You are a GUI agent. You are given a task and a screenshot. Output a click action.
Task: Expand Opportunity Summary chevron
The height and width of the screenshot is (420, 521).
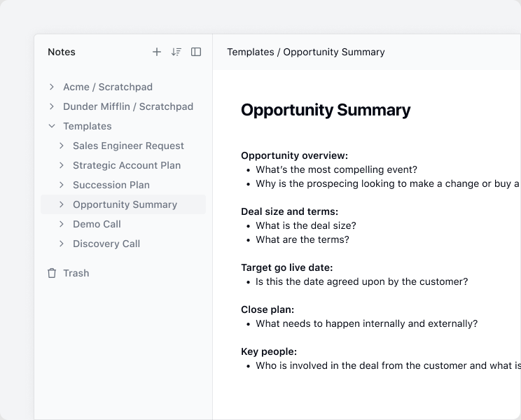(62, 204)
